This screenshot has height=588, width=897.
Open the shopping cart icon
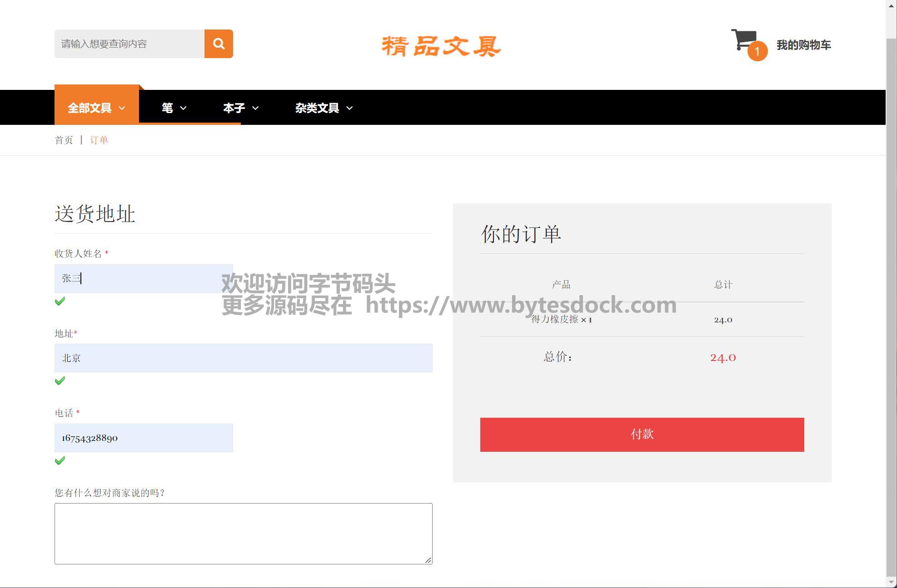pyautogui.click(x=743, y=39)
